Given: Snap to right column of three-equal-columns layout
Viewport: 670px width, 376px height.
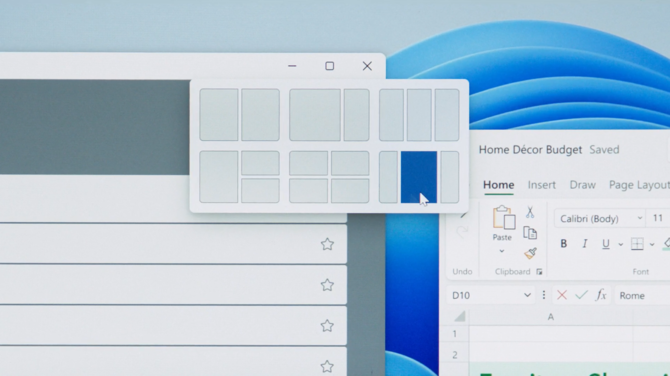Looking at the screenshot, I should coord(447,115).
